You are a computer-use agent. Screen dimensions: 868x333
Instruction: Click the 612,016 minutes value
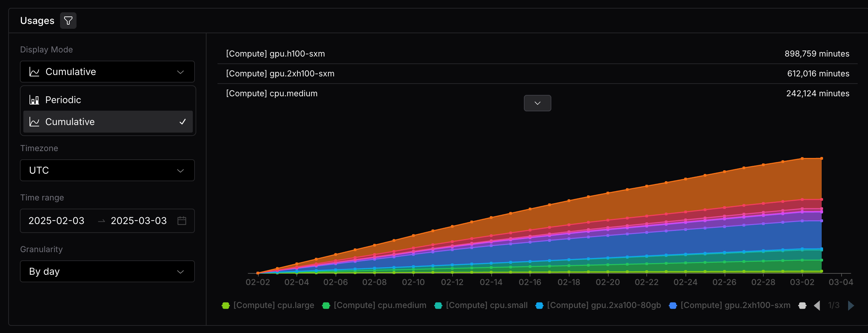point(818,74)
